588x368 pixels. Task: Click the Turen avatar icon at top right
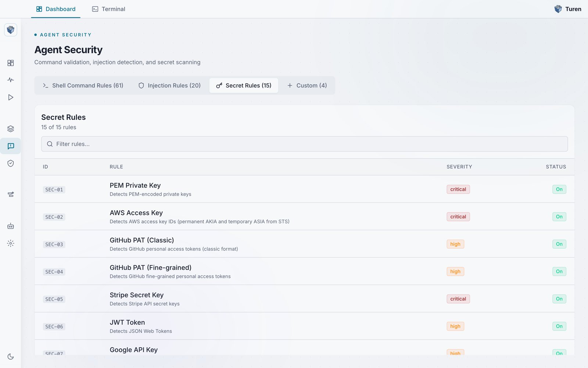coord(558,9)
